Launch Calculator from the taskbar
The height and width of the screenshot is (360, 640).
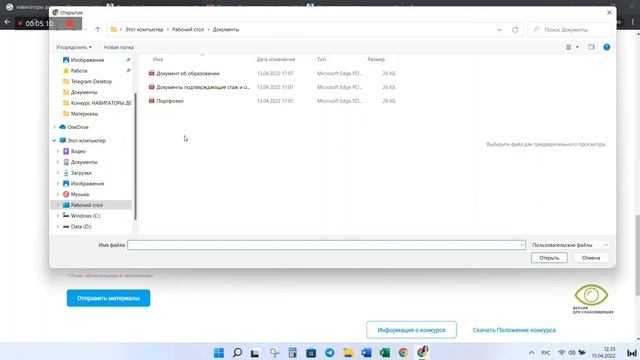click(x=292, y=353)
